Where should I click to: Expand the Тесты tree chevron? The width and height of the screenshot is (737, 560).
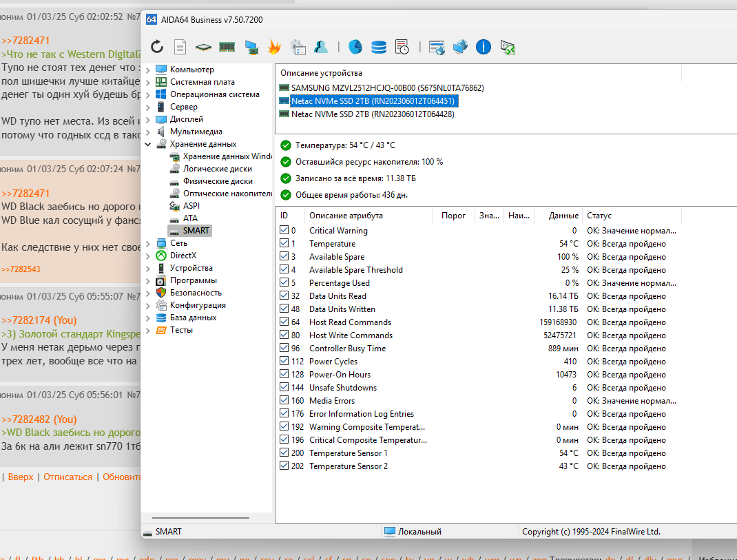148,331
